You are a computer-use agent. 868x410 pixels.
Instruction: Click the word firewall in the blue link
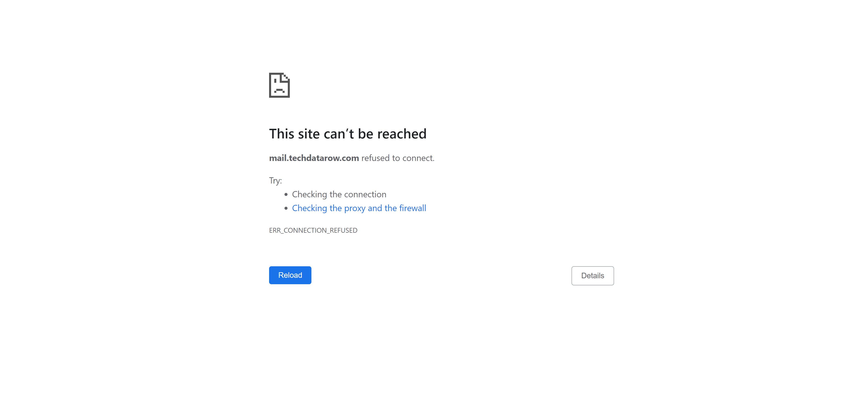click(413, 208)
